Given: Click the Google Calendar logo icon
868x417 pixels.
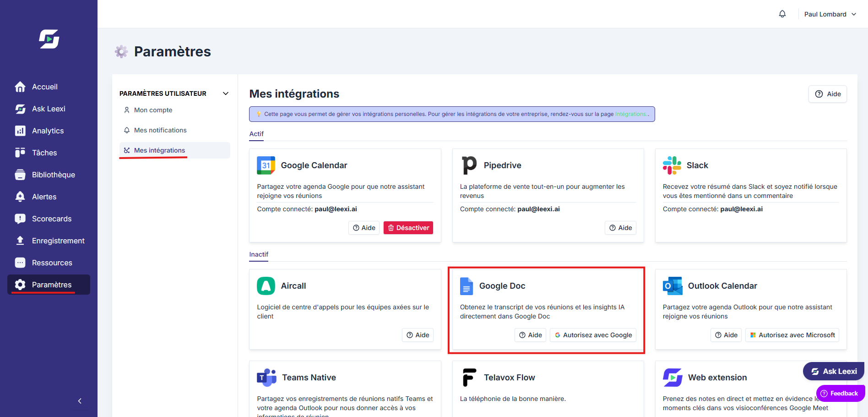Looking at the screenshot, I should (266, 165).
